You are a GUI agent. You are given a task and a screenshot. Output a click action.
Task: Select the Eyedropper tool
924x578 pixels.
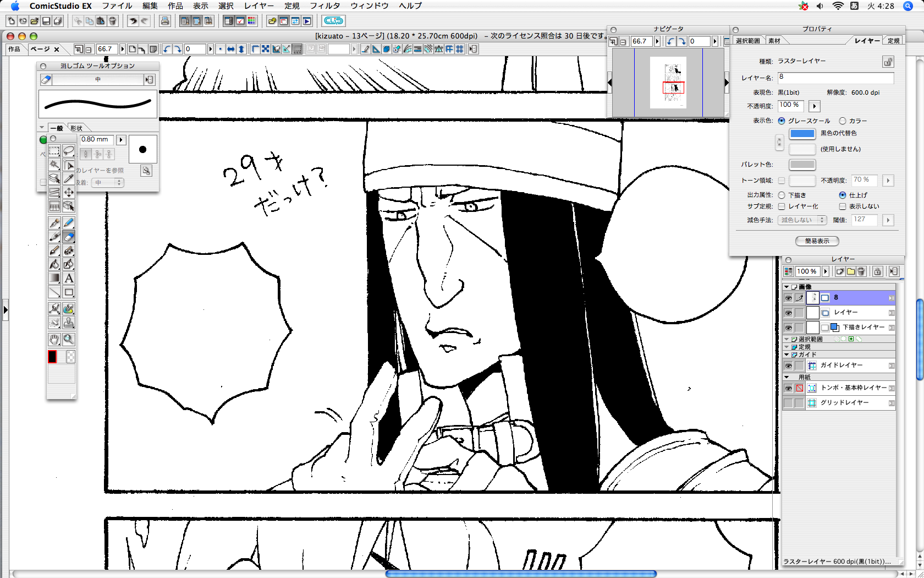click(69, 178)
